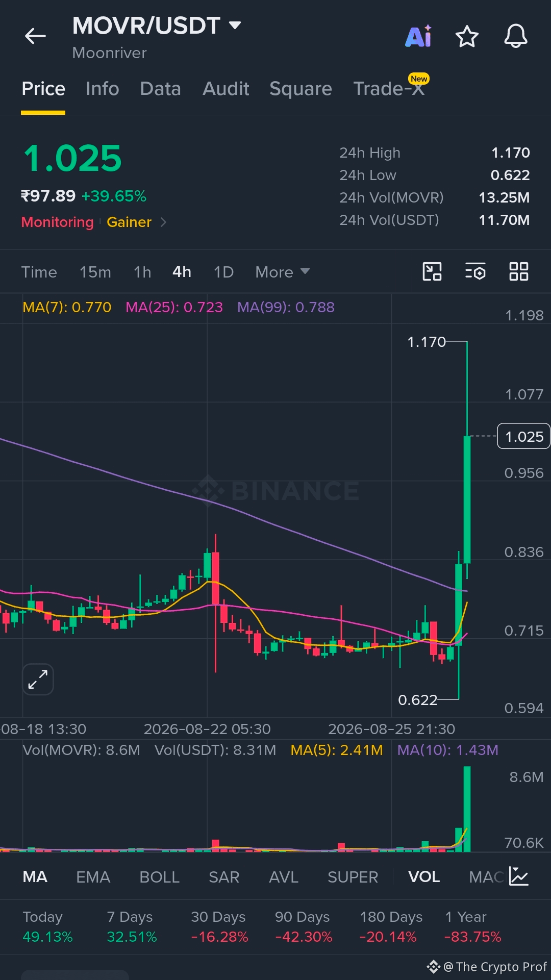This screenshot has width=551, height=980.
Task: Add MOVR/USDT to favorites star
Action: [x=467, y=37]
